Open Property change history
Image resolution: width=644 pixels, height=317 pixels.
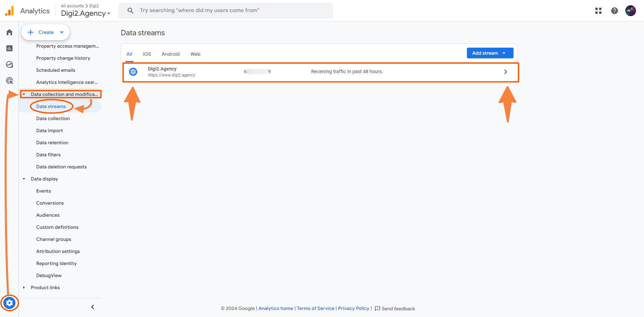(63, 58)
